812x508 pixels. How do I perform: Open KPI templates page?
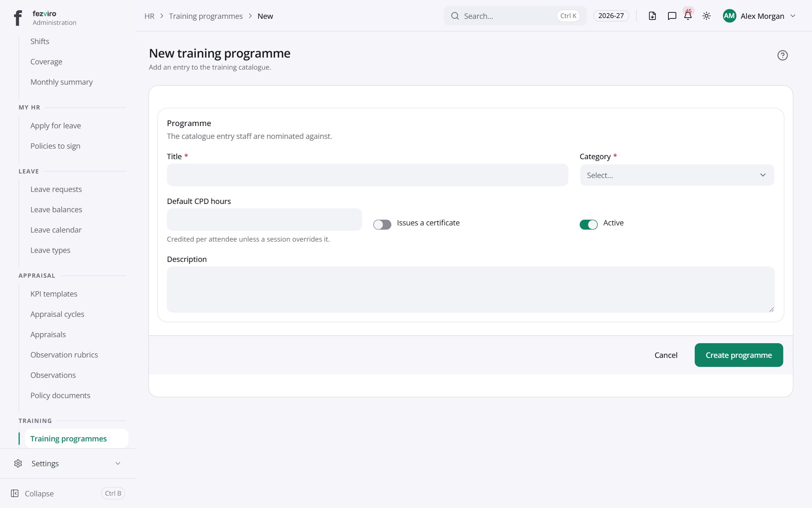tap(54, 294)
